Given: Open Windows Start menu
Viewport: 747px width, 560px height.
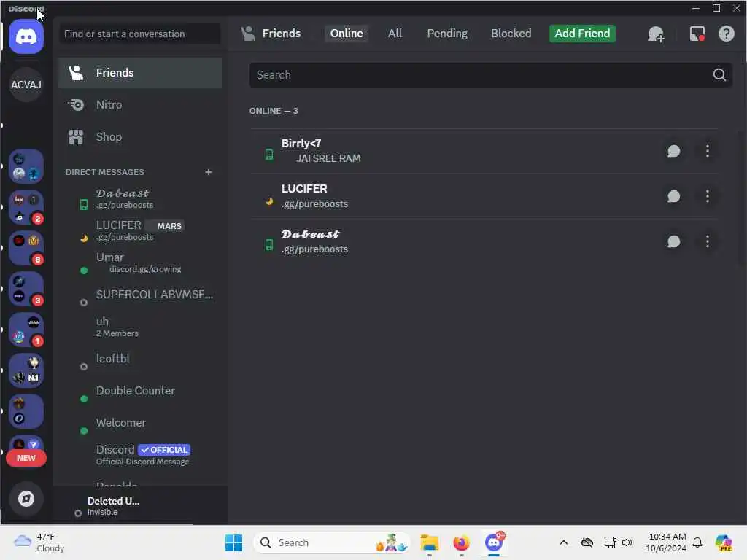Looking at the screenshot, I should [233, 542].
